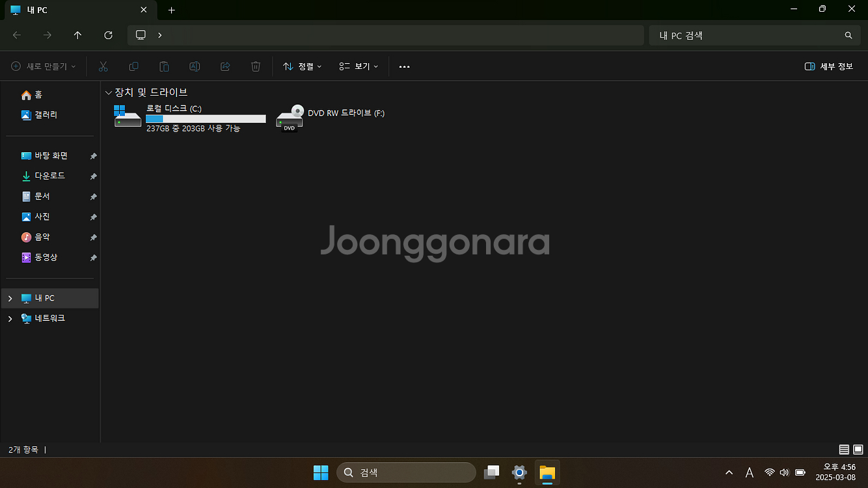This screenshot has width=868, height=488.
Task: Show hidden tray icons chevron
Action: click(x=729, y=472)
